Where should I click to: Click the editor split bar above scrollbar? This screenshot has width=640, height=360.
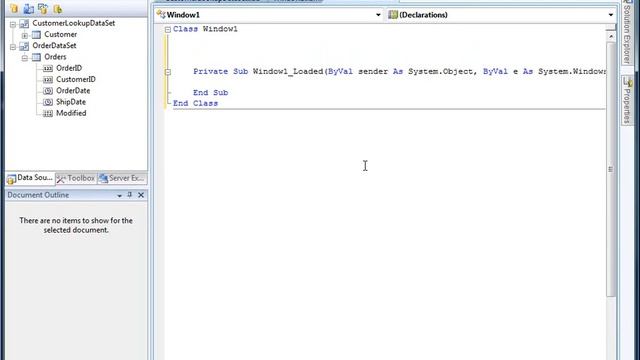611,27
